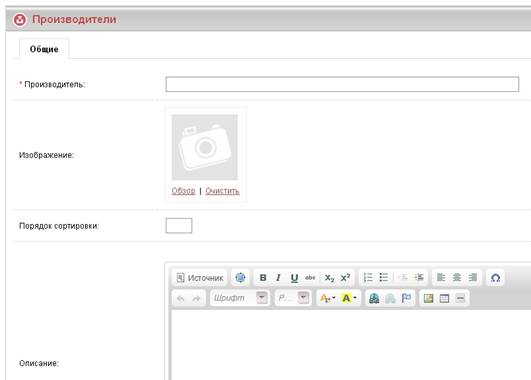This screenshot has width=531, height=380.
Task: Open the Шрифт font dropdown
Action: [240, 298]
